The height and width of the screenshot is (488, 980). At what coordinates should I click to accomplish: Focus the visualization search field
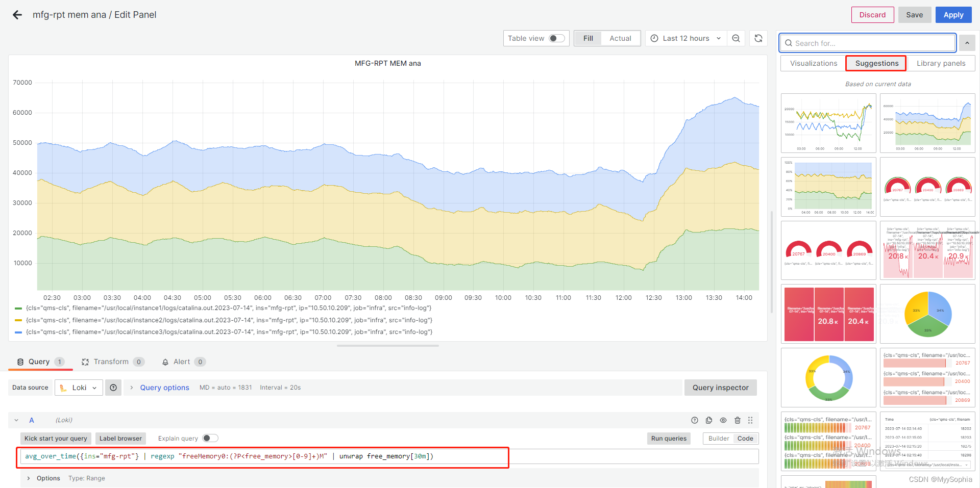tap(868, 43)
